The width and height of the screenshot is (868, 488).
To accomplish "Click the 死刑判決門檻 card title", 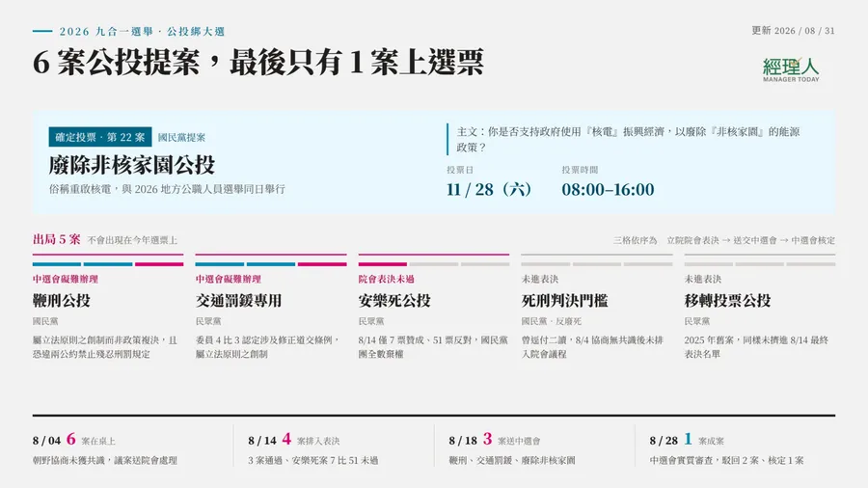I will (x=564, y=301).
